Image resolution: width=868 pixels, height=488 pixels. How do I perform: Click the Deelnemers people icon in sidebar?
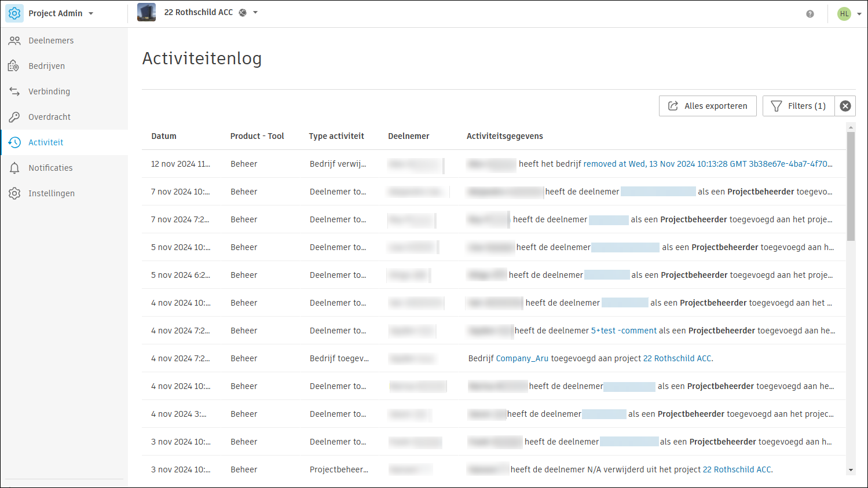tap(14, 41)
